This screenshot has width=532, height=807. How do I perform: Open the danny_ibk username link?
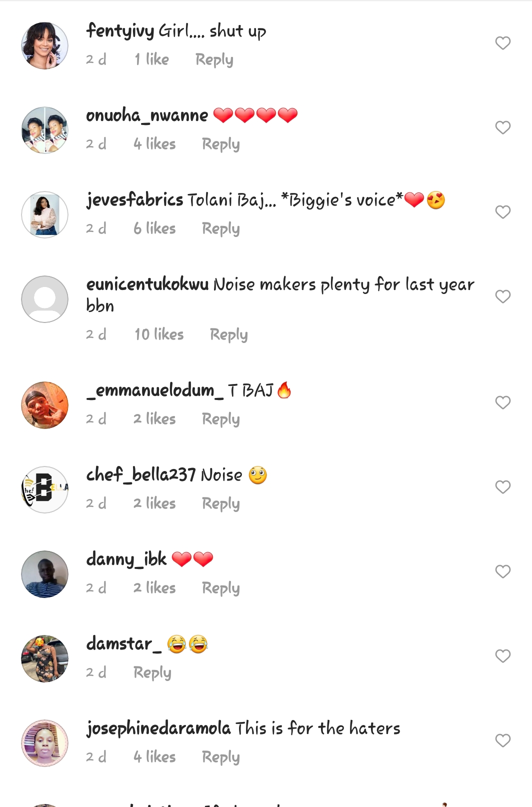[126, 559]
